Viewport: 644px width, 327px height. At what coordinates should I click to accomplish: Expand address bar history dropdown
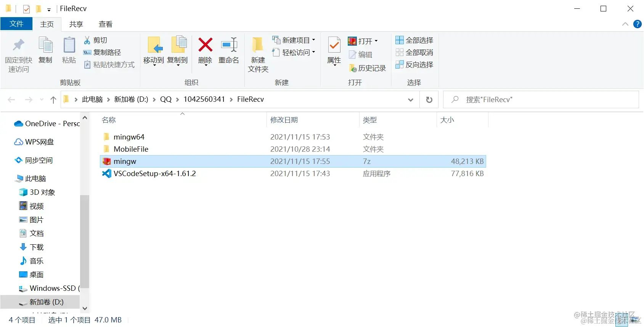pyautogui.click(x=411, y=99)
